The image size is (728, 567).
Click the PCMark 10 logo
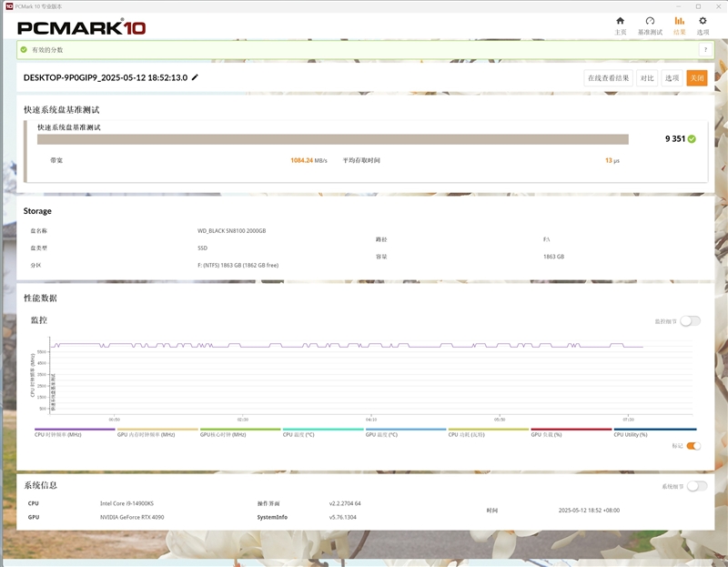click(81, 28)
